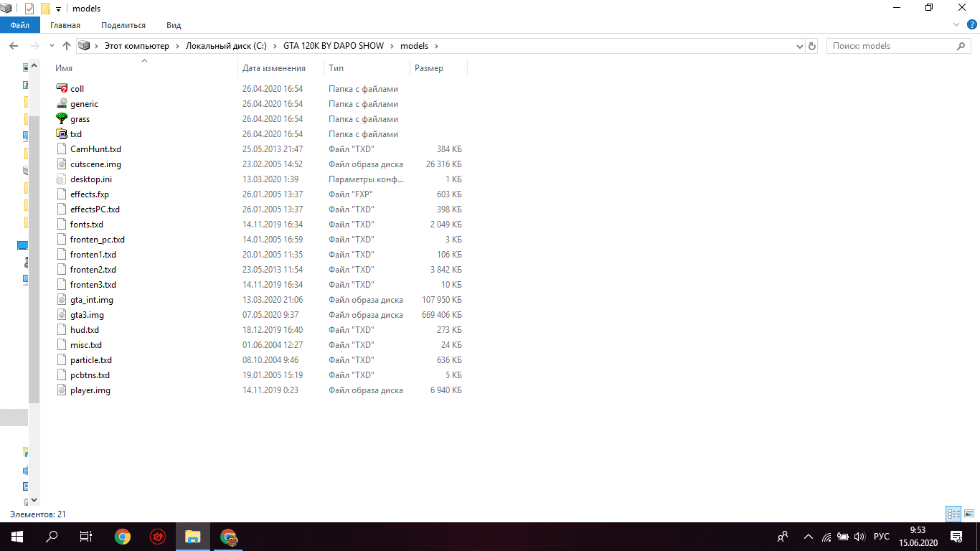Click the models search field
Image resolution: width=980 pixels, height=551 pixels.
890,46
